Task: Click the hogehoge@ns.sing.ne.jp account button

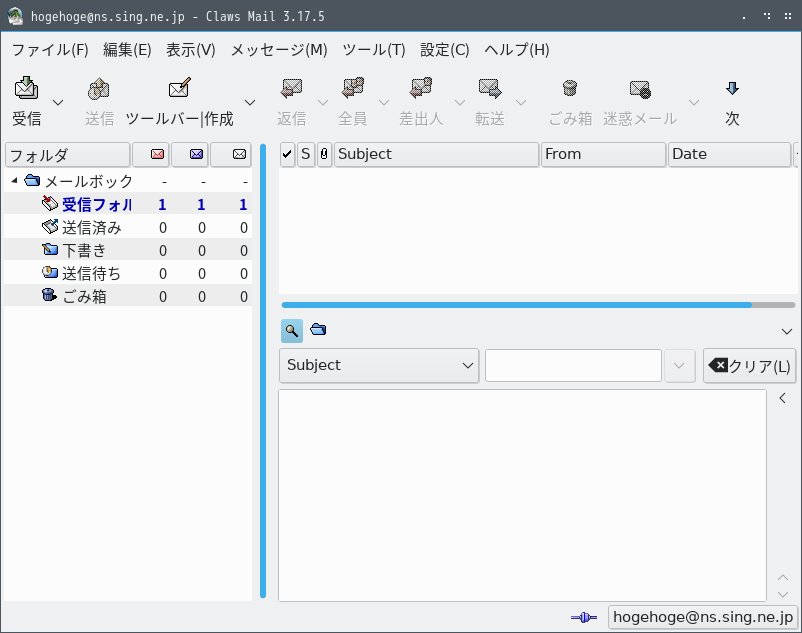Action: pos(702,617)
